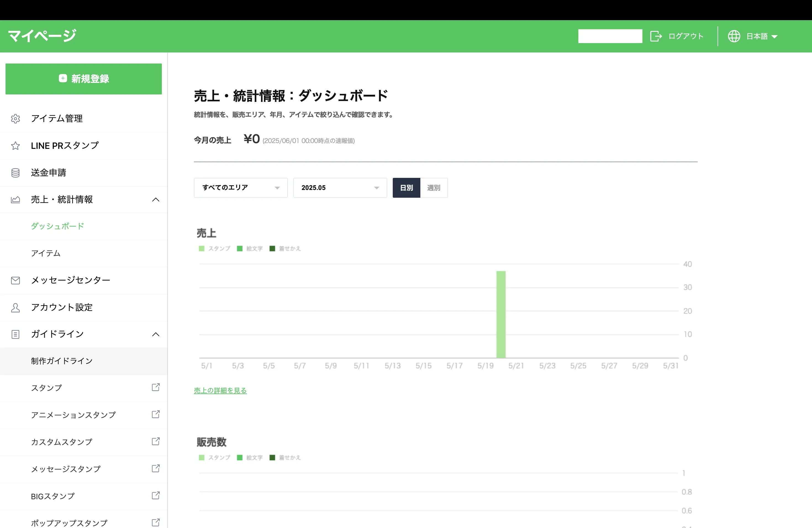Open 送金申請 menu item
This screenshot has width=812, height=528.
coord(84,173)
